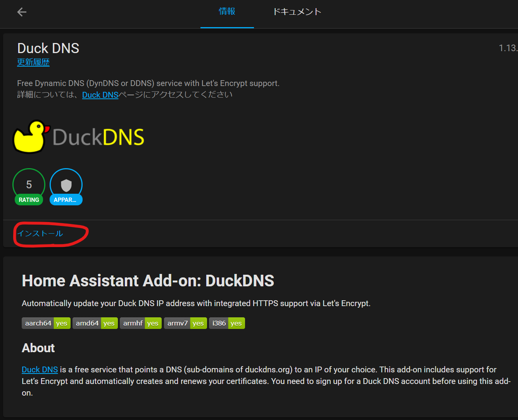Click the DuckDNS duck logo image
This screenshot has height=420, width=518.
pyautogui.click(x=79, y=136)
